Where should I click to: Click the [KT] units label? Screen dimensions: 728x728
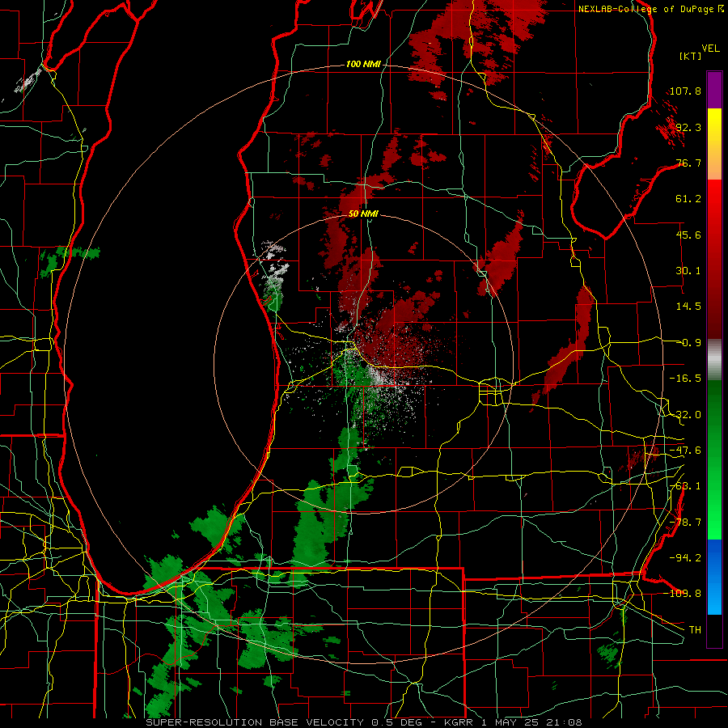690,56
